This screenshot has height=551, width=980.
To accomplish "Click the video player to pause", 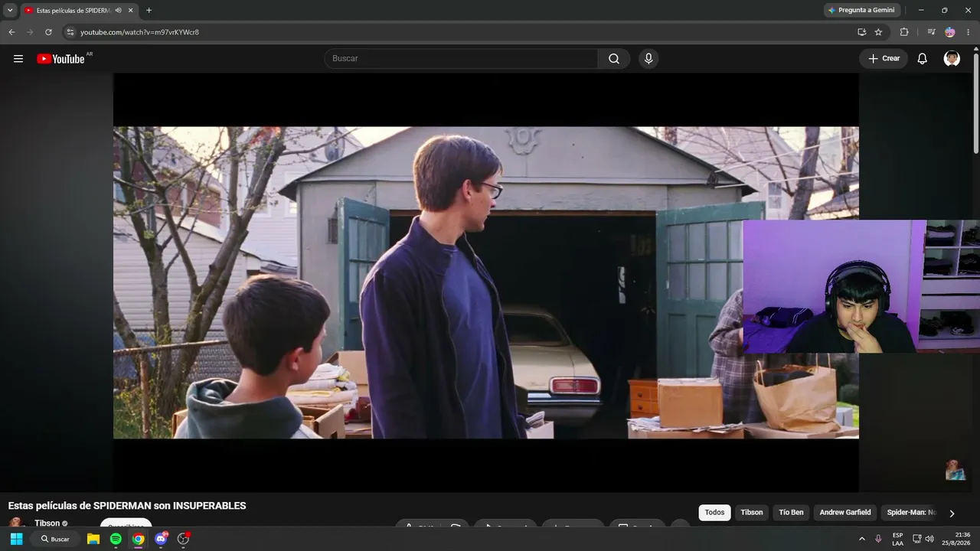I will tap(486, 282).
